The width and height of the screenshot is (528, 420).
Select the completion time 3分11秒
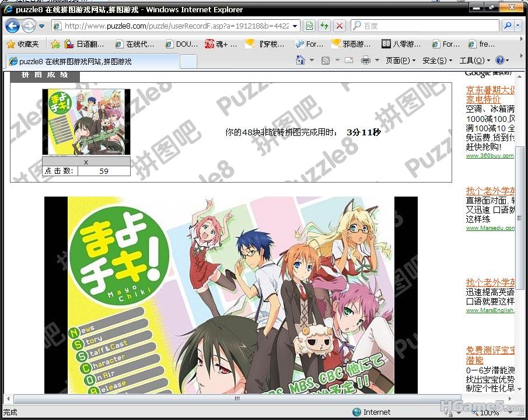point(363,132)
